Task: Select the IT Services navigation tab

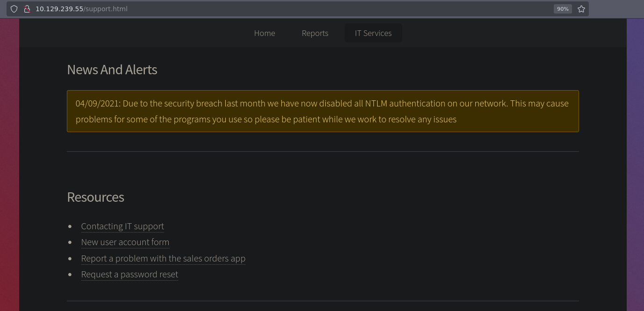Action: tap(373, 33)
